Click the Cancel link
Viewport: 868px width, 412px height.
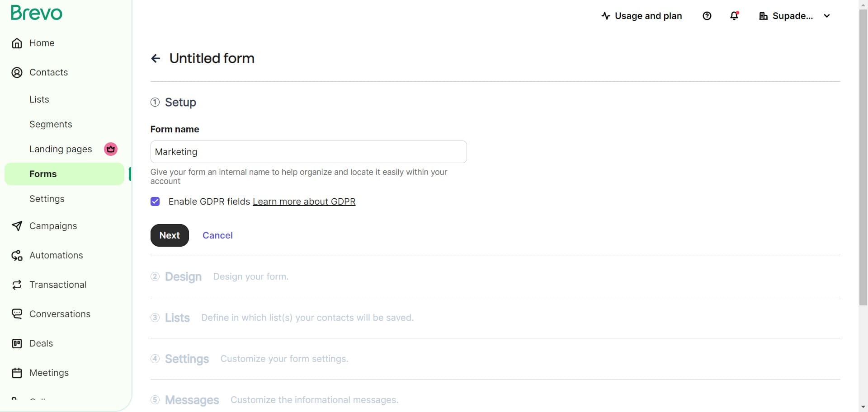click(x=217, y=235)
